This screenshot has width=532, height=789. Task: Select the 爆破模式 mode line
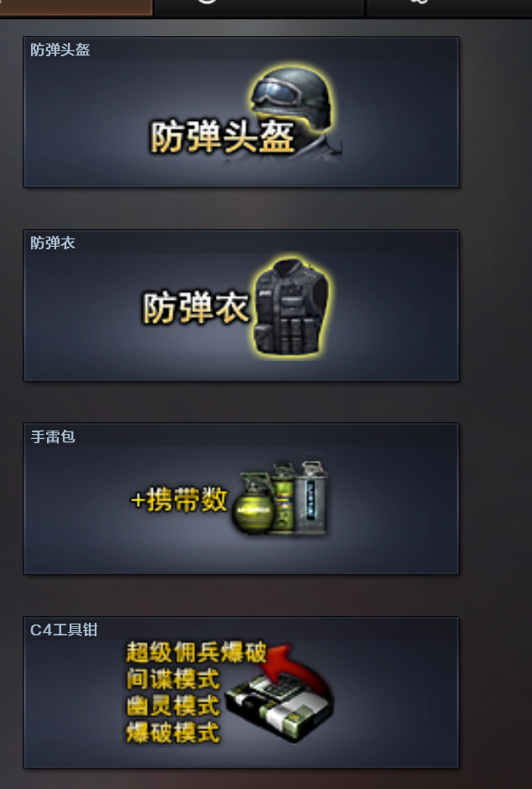pyautogui.click(x=173, y=732)
